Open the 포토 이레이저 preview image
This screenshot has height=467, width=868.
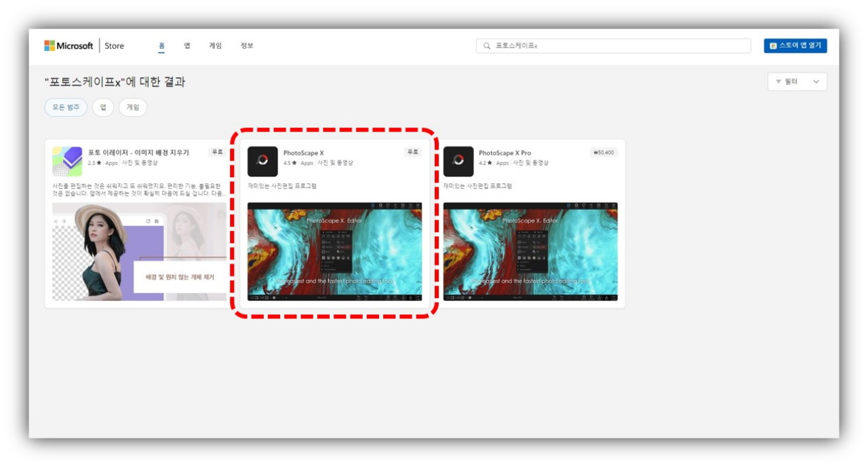tap(139, 251)
